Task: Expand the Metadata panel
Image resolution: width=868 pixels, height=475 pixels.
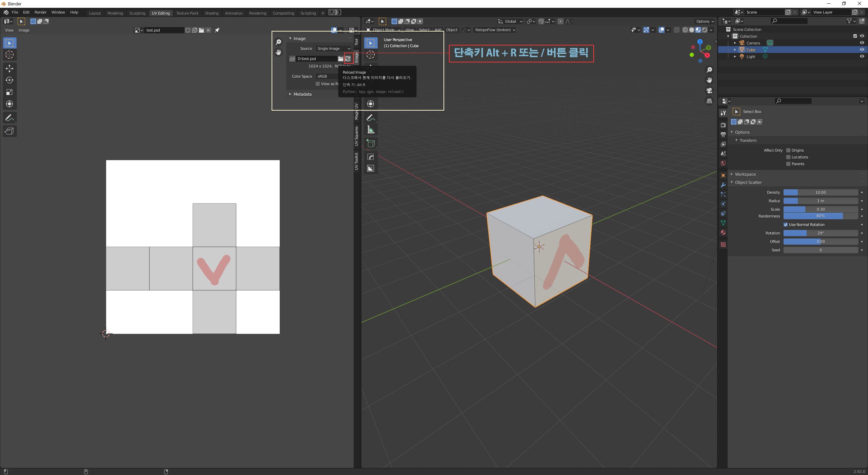Action: (x=302, y=94)
